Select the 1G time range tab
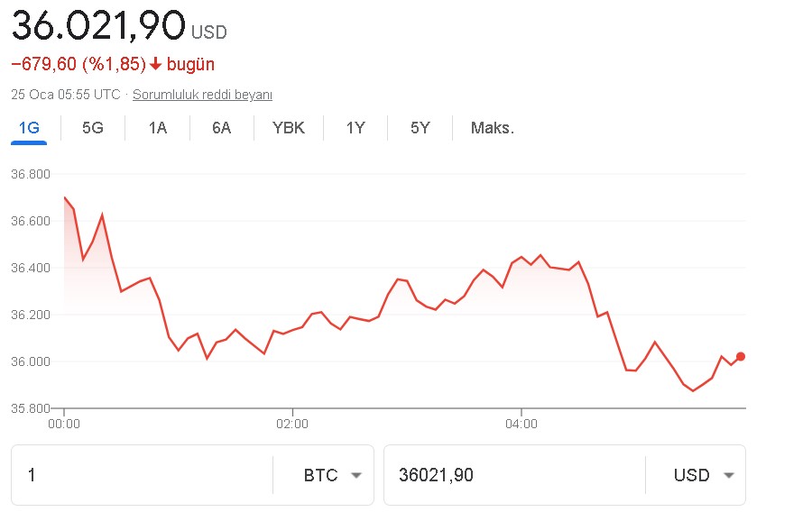The image size is (812, 512). tap(29, 128)
